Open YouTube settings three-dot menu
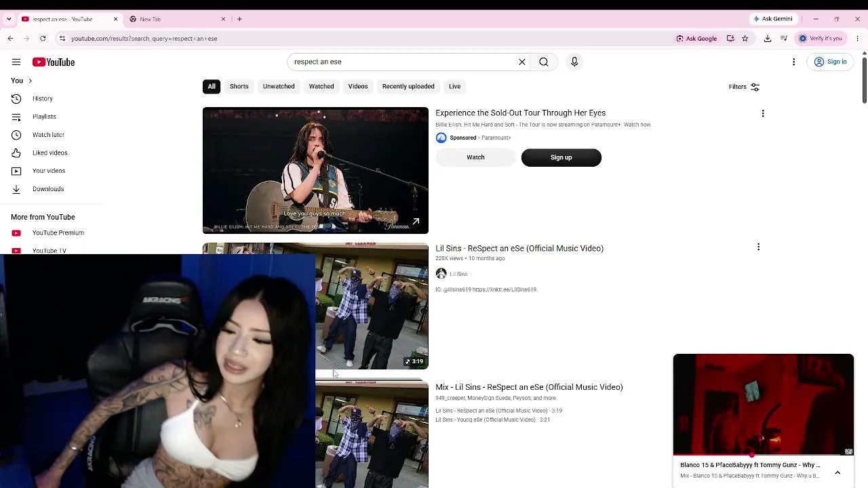The image size is (868, 488). click(x=794, y=62)
